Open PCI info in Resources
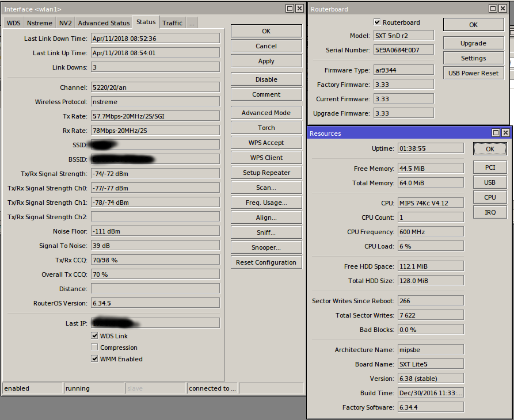The height and width of the screenshot is (420, 514). 490,168
